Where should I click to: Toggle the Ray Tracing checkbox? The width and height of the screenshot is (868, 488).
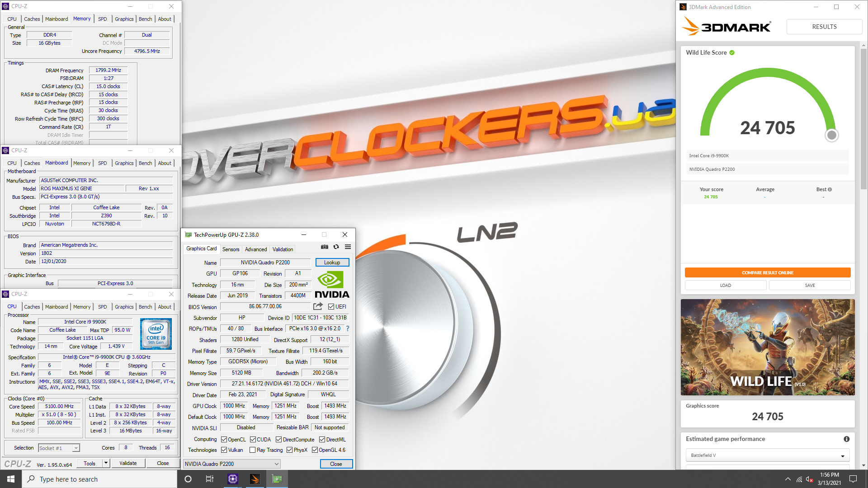point(252,450)
